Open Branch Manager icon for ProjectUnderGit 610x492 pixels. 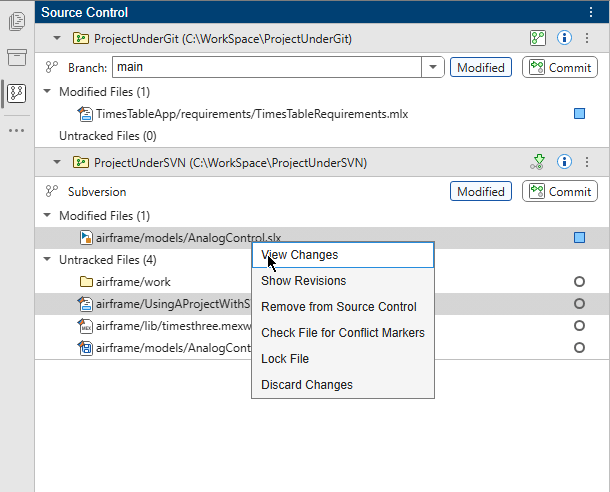coord(538,38)
